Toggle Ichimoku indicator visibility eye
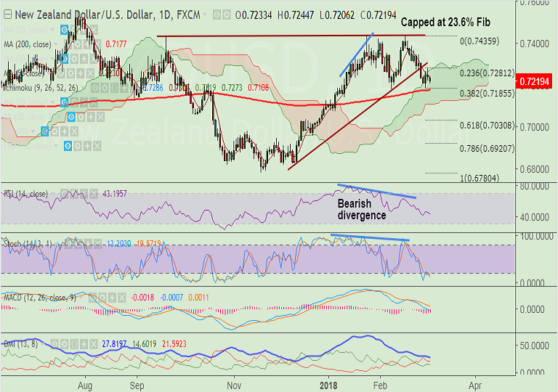 [x=94, y=88]
